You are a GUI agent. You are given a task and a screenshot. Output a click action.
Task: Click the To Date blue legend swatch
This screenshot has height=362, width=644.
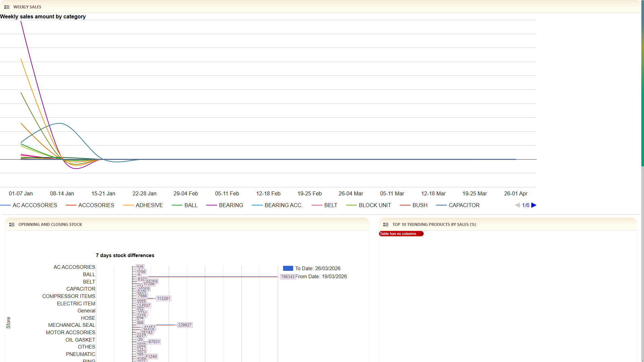288,268
